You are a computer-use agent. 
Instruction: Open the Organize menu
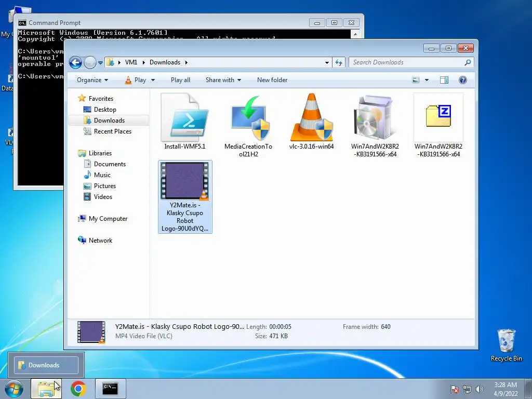point(92,80)
